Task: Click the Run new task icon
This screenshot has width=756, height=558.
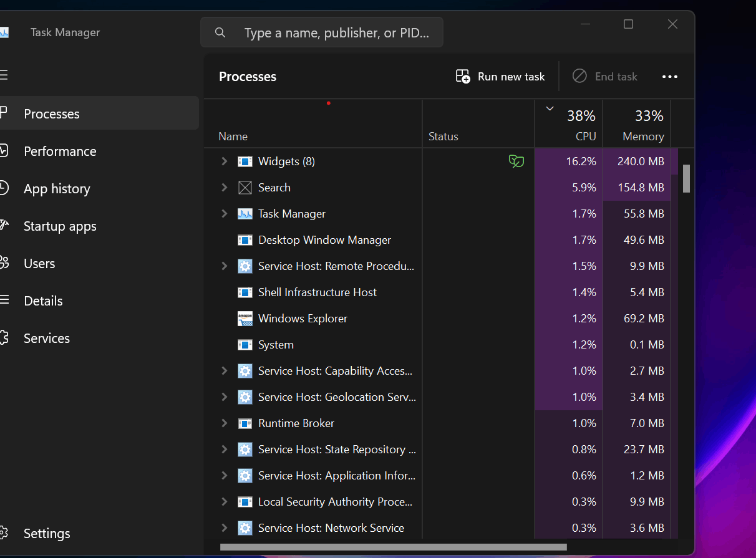Action: (463, 77)
